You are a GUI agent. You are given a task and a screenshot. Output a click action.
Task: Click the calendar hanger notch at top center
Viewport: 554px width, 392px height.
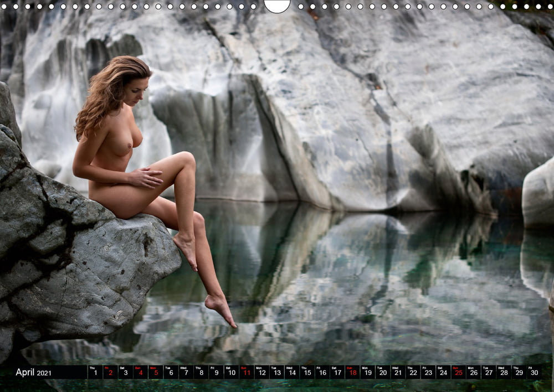(x=277, y=5)
